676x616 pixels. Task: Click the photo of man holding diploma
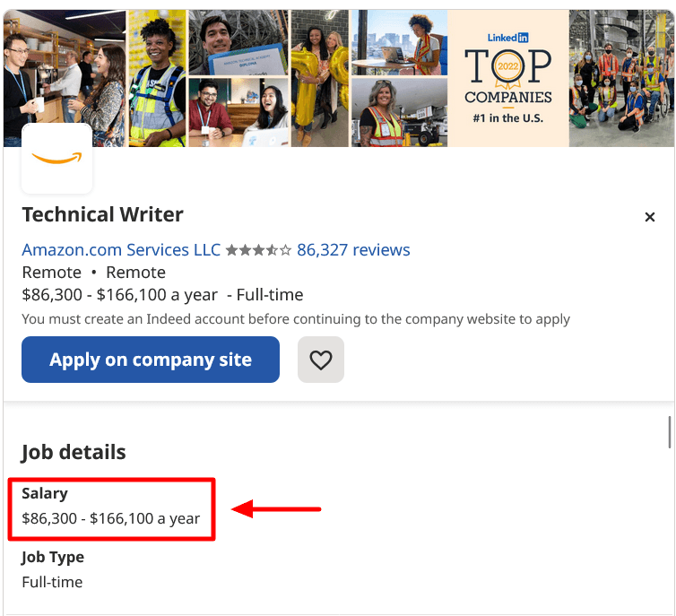point(238,42)
